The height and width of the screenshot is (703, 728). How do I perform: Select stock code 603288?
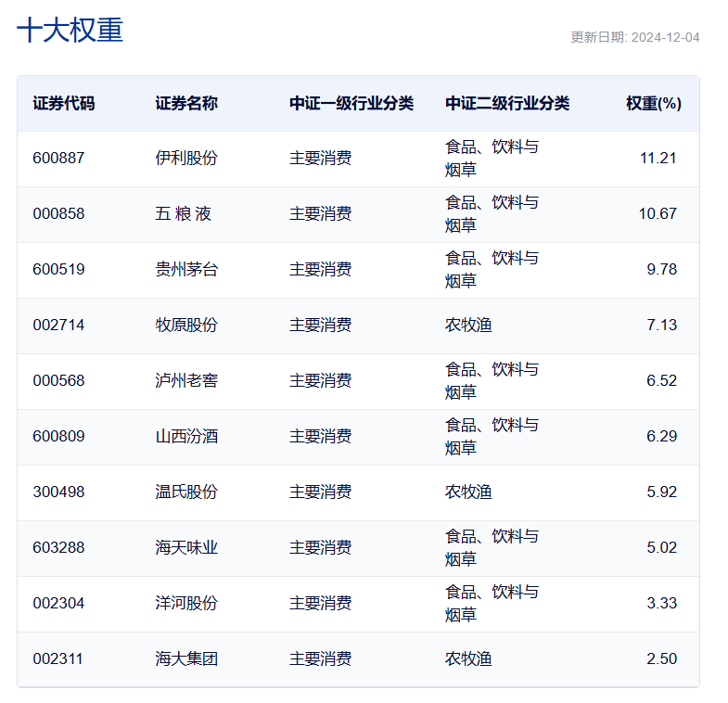58,548
